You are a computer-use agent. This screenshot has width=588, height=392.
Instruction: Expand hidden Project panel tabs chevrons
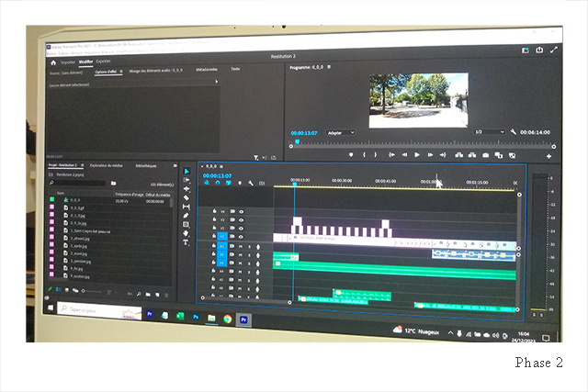coord(175,165)
